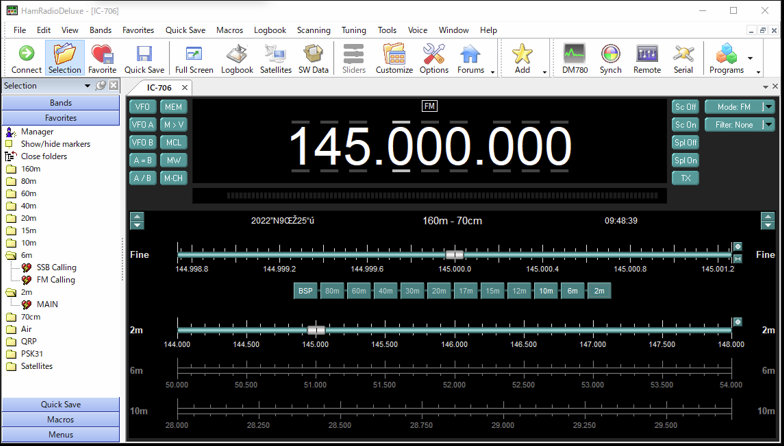Open the Serial toolbar icon
Image resolution: width=784 pixels, height=446 pixels.
tap(683, 58)
